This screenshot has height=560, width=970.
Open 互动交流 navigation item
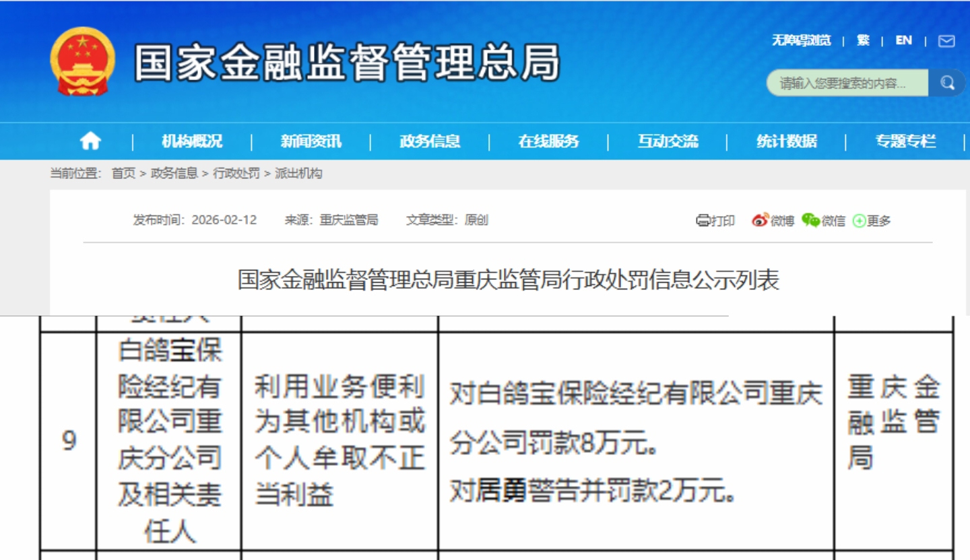[668, 141]
